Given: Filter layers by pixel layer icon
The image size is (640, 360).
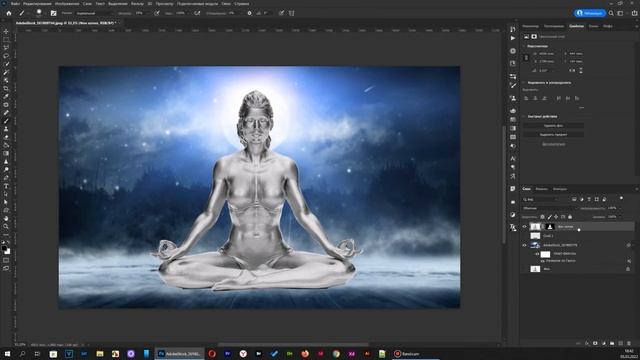Looking at the screenshot, I should click(574, 199).
